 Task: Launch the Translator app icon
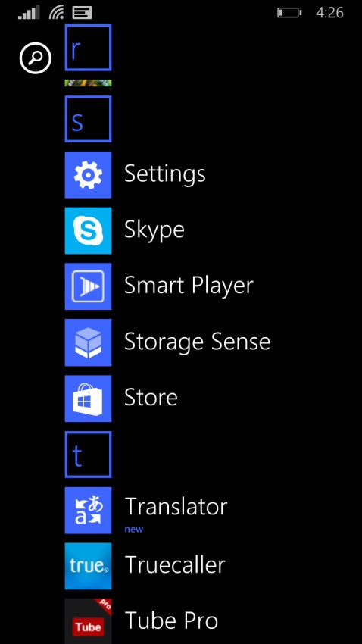tap(89, 510)
